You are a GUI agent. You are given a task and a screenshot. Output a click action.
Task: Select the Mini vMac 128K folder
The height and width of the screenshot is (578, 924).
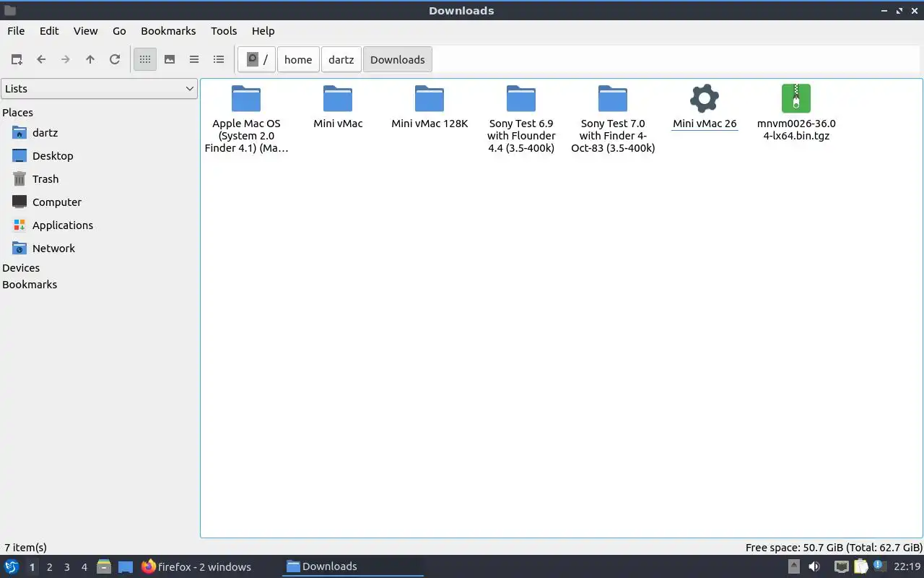pos(430,107)
